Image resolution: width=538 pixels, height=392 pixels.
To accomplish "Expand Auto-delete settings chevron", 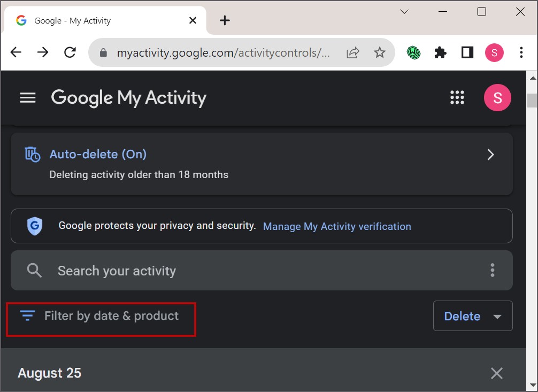I will pyautogui.click(x=490, y=155).
